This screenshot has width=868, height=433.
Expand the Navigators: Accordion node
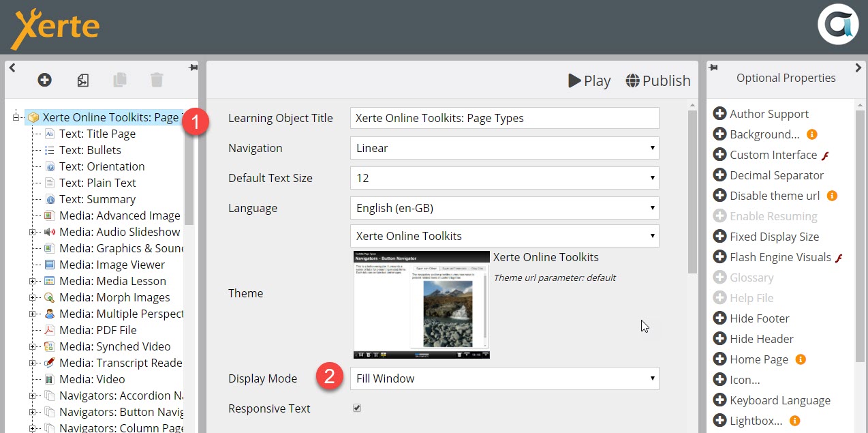click(32, 395)
